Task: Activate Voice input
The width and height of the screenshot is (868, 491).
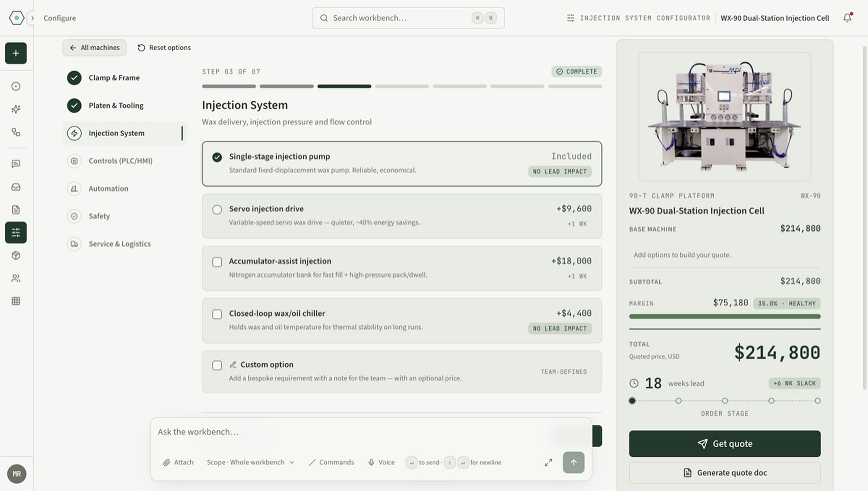Action: pyautogui.click(x=382, y=462)
